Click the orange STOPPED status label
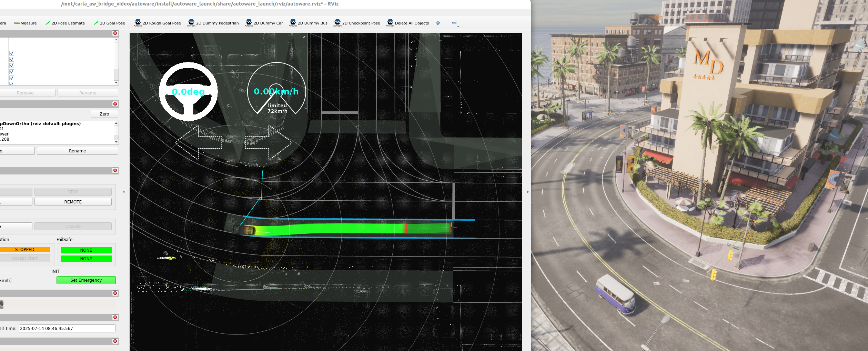The height and width of the screenshot is (351, 868). (25, 249)
